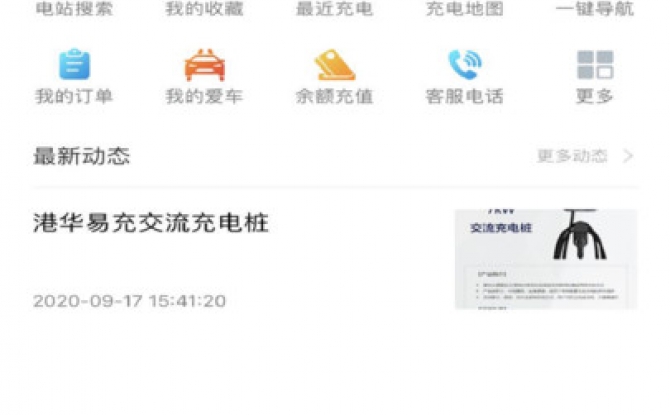Image resolution: width=670 pixels, height=415 pixels.
Task: Click the 更多动态 link
Action: tap(572, 156)
